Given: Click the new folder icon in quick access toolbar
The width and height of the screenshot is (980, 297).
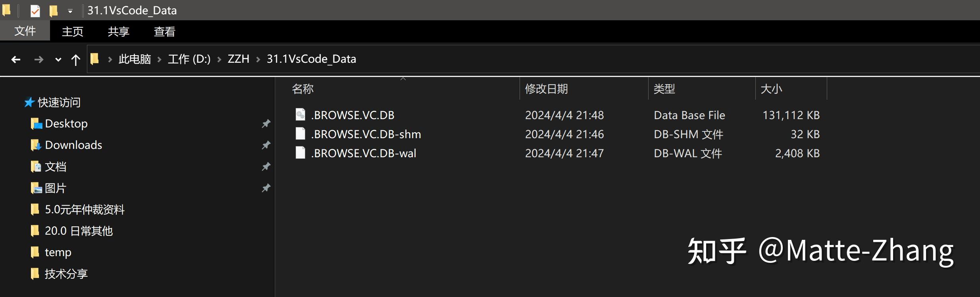Looking at the screenshot, I should [53, 10].
